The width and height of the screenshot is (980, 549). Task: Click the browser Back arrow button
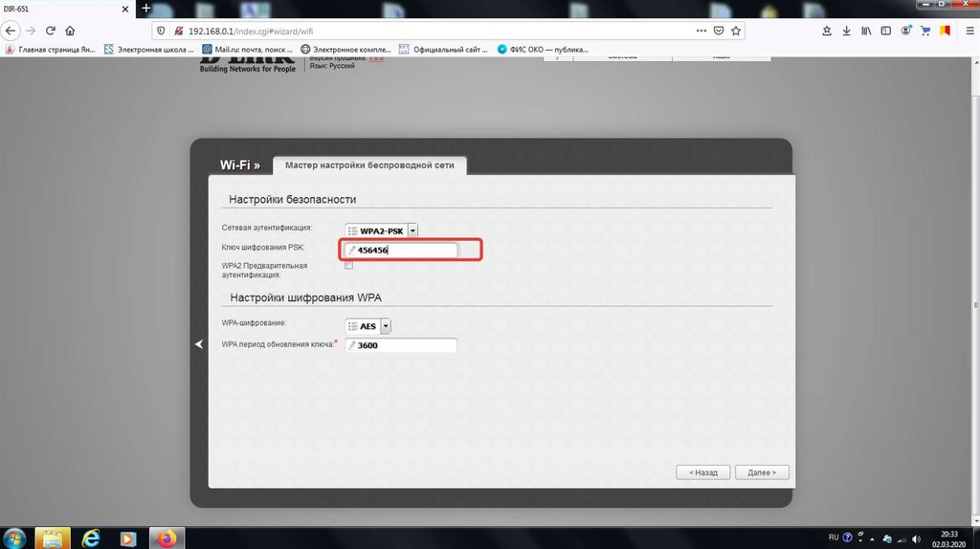pos(11,31)
